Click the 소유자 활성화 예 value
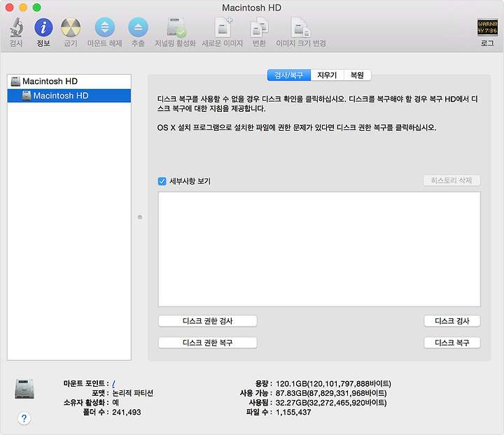504x435 pixels. (115, 403)
